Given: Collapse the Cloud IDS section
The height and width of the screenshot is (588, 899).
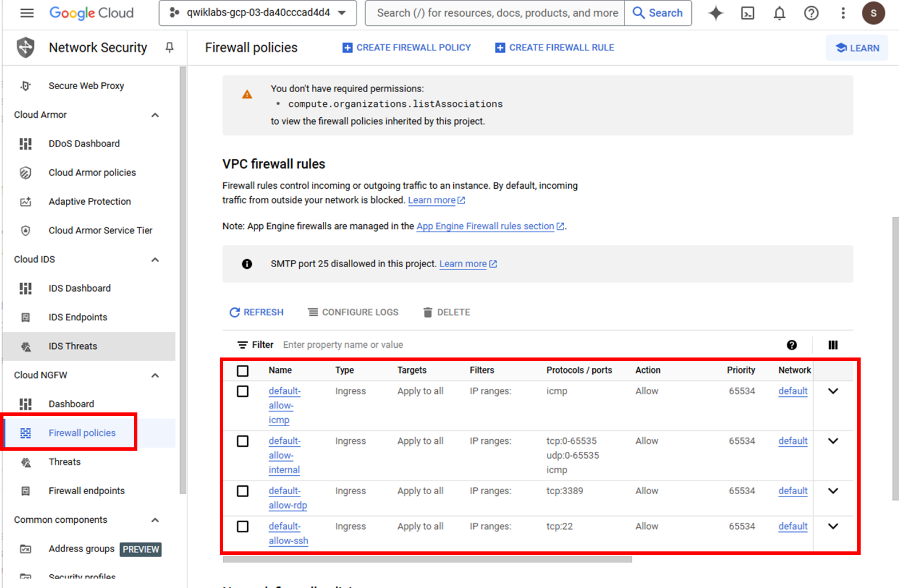Looking at the screenshot, I should click(x=155, y=260).
